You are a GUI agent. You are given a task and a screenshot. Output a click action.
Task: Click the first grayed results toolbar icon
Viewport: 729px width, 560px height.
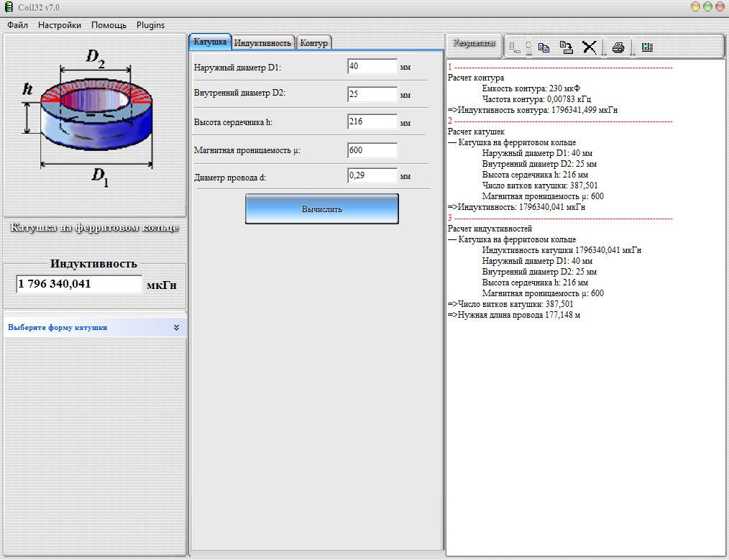point(515,47)
